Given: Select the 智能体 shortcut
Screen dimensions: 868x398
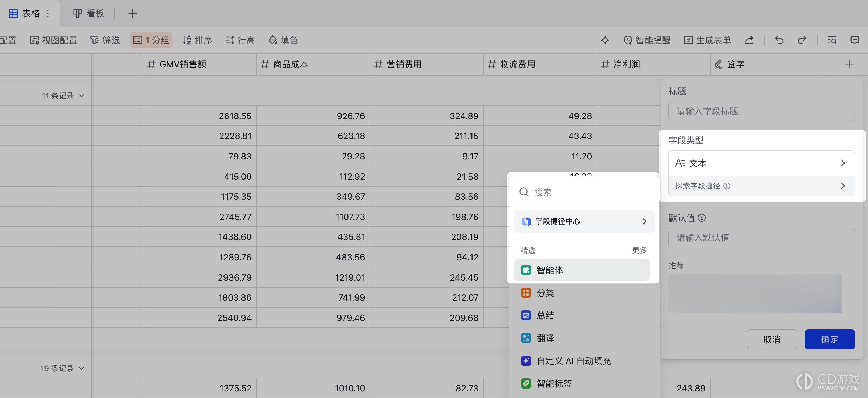Looking at the screenshot, I should click(581, 270).
